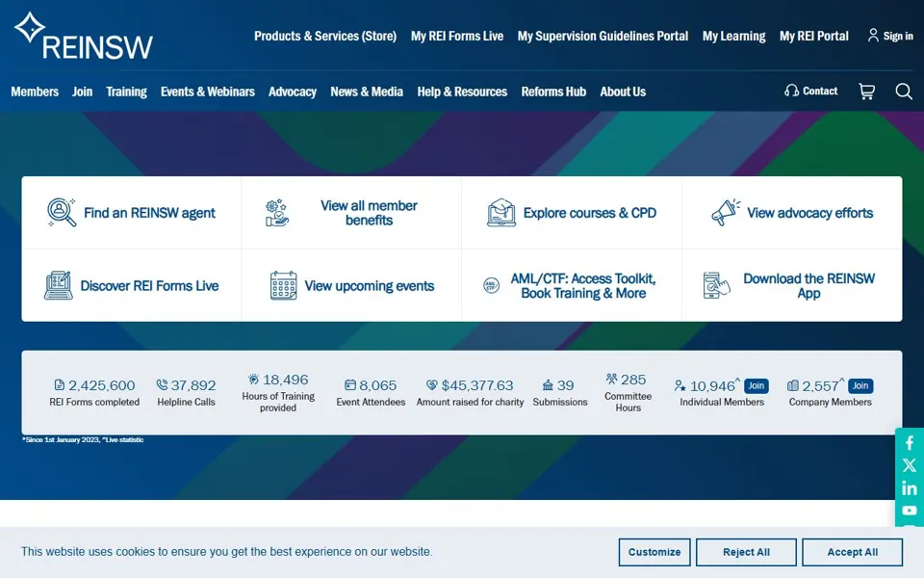The width and height of the screenshot is (924, 578).
Task: Click the REI Forms Live laptop icon
Action: [x=59, y=285]
